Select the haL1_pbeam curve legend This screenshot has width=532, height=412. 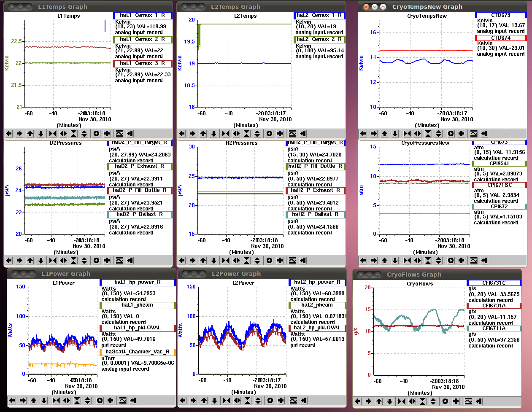pyautogui.click(x=138, y=305)
